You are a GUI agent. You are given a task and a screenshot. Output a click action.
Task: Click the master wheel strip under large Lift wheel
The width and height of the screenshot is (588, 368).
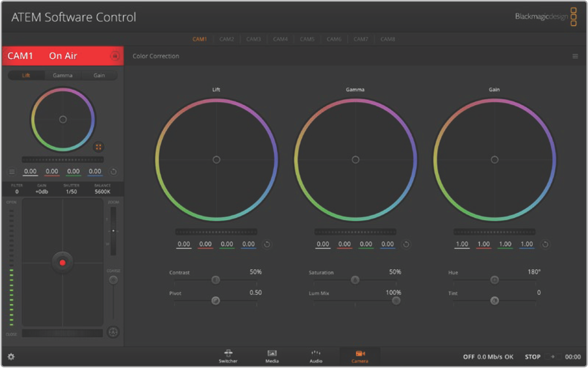(x=216, y=232)
